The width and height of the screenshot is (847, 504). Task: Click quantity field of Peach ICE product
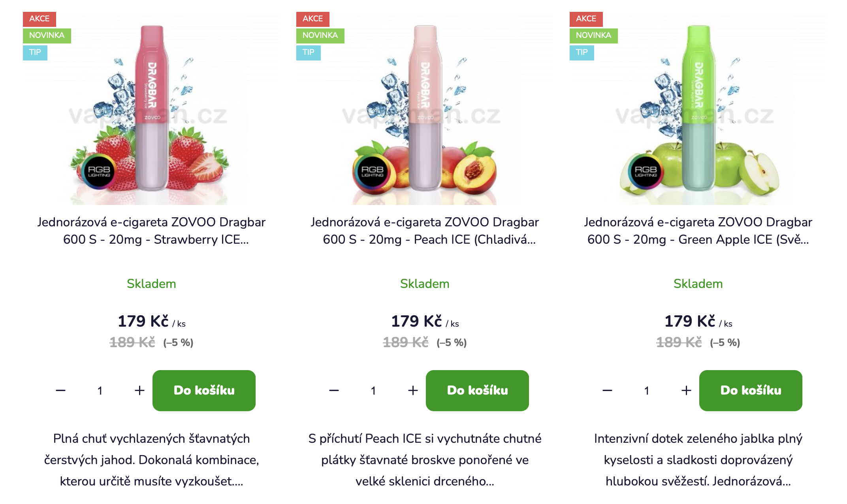373,391
